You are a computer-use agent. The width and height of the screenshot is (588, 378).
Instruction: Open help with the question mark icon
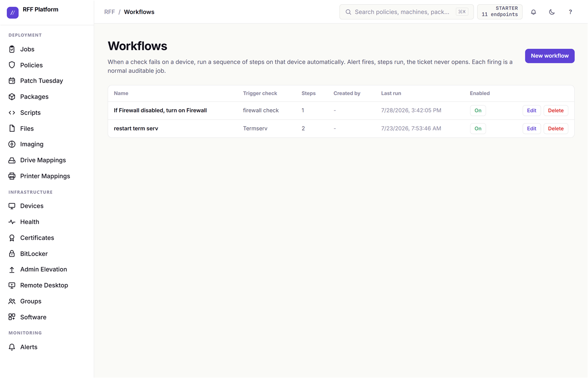tap(570, 12)
